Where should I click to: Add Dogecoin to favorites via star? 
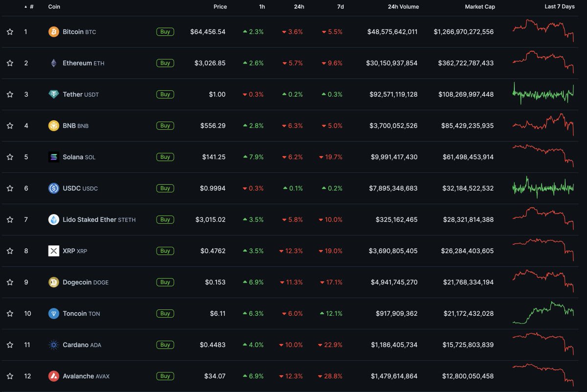pos(10,282)
